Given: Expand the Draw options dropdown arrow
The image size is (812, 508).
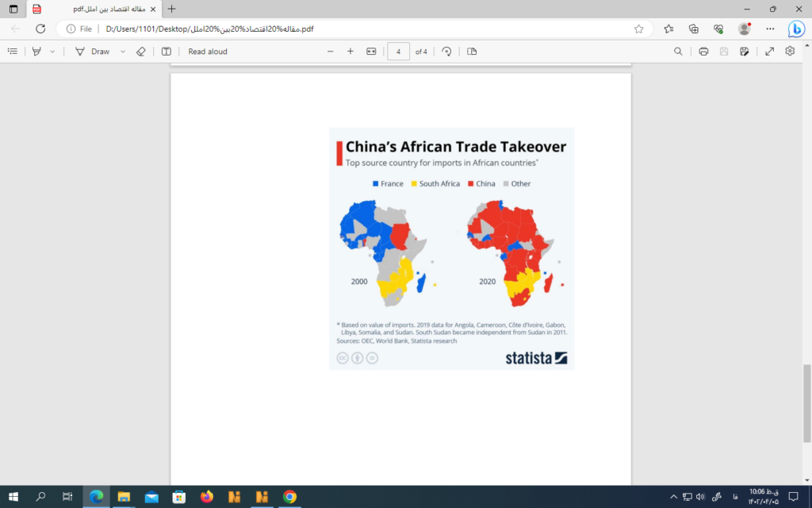Looking at the screenshot, I should tap(122, 52).
